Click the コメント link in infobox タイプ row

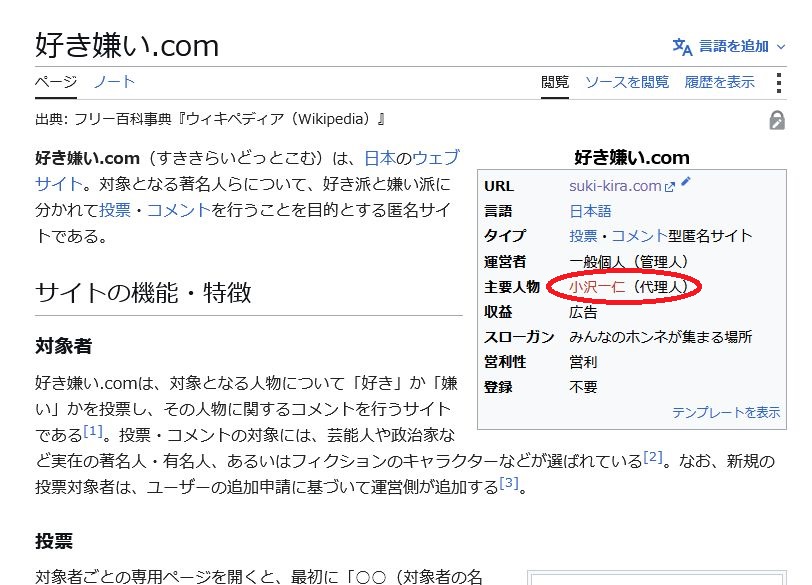click(640, 236)
